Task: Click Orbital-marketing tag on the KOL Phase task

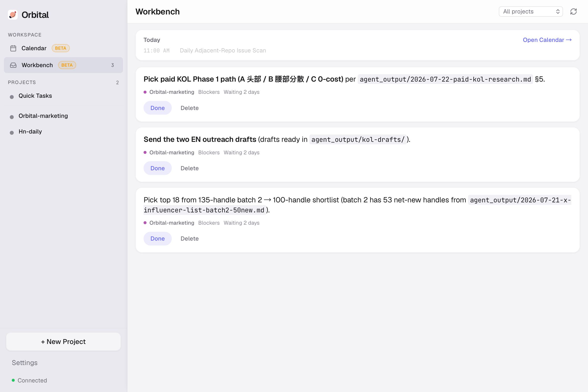Action: tap(172, 92)
